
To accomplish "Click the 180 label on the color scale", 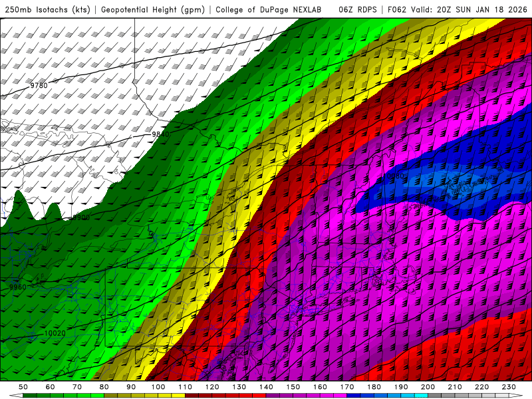I will 374,387.
